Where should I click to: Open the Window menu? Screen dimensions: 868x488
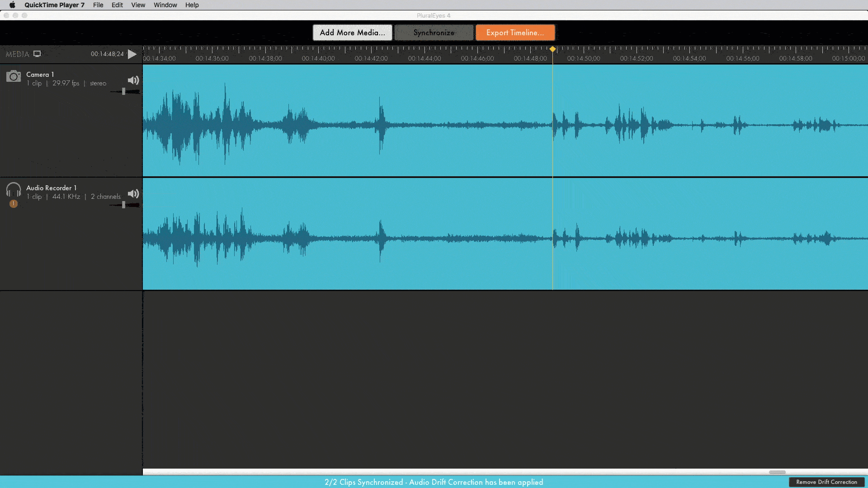point(165,5)
